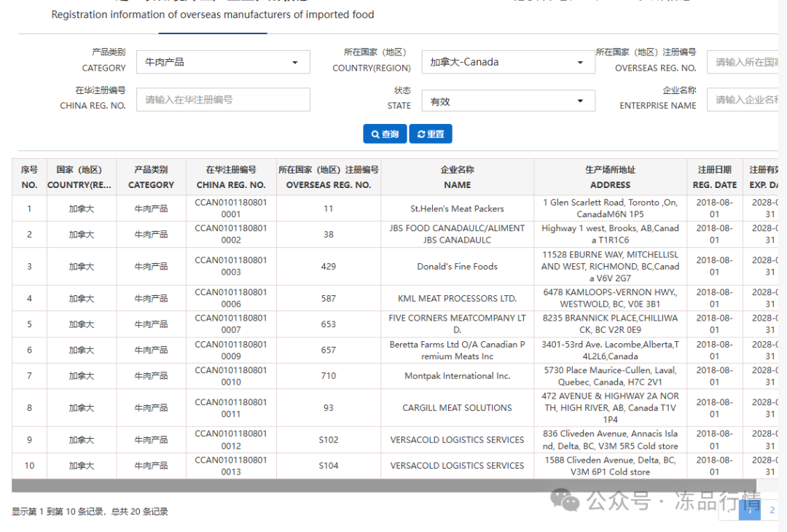The height and width of the screenshot is (532, 787).
Task: Click the 注册日期 REG. DATE column header
Action: pyautogui.click(x=714, y=177)
